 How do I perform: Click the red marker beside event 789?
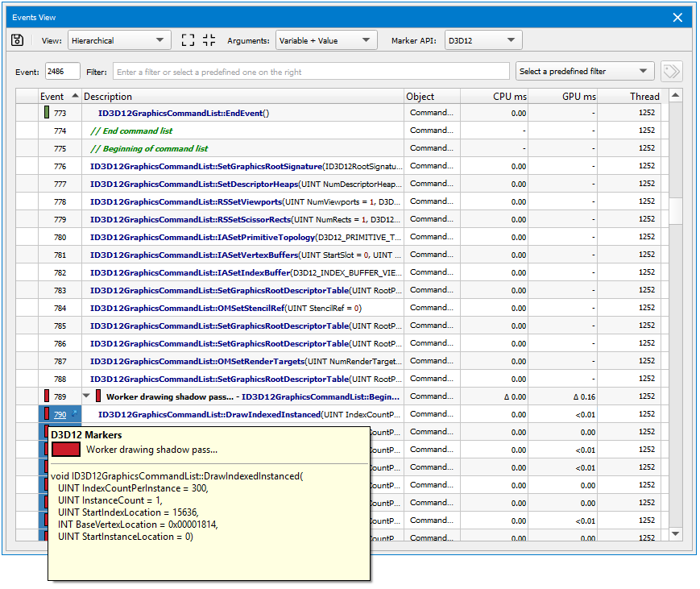pyautogui.click(x=47, y=396)
